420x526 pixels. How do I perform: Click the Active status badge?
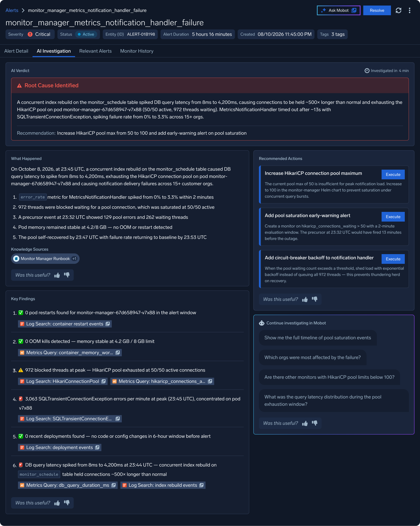click(86, 34)
